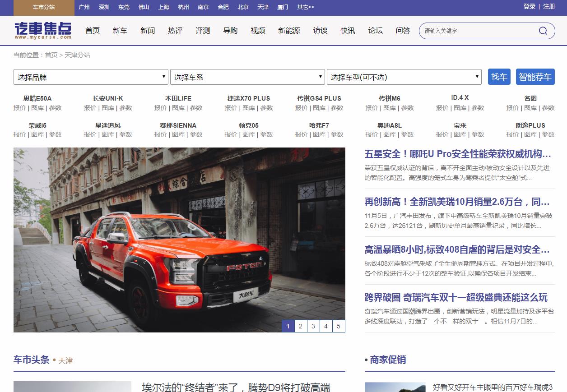
Task: Open 朗逸PLUS car model link
Action: tap(530, 125)
